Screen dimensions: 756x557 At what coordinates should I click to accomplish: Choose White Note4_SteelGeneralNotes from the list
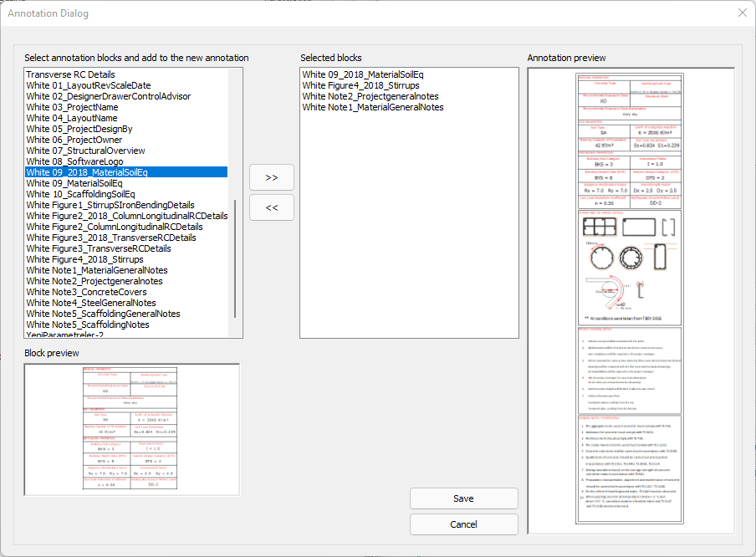91,303
